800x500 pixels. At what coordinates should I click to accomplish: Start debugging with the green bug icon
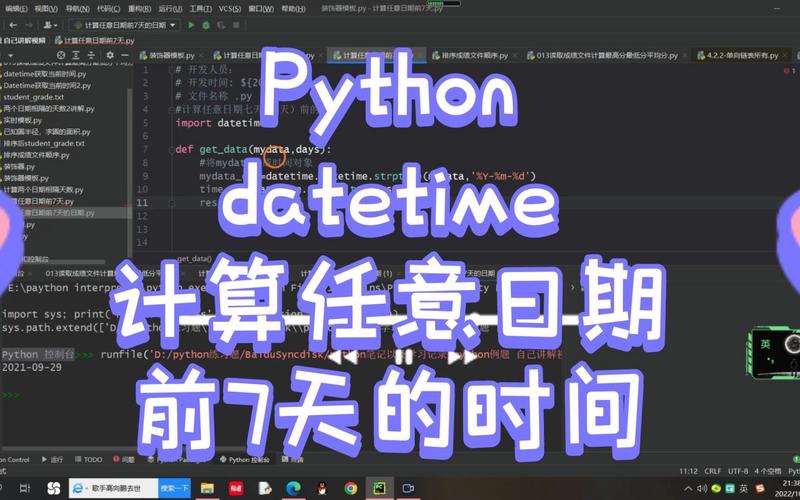pos(206,25)
